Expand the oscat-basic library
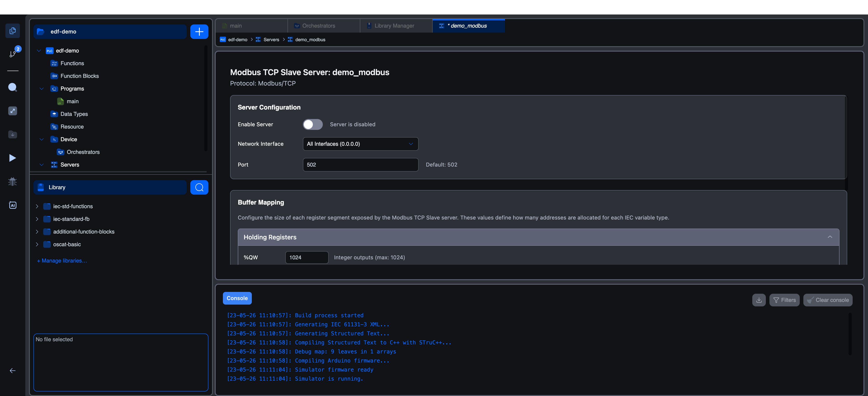868x396 pixels. tap(37, 244)
